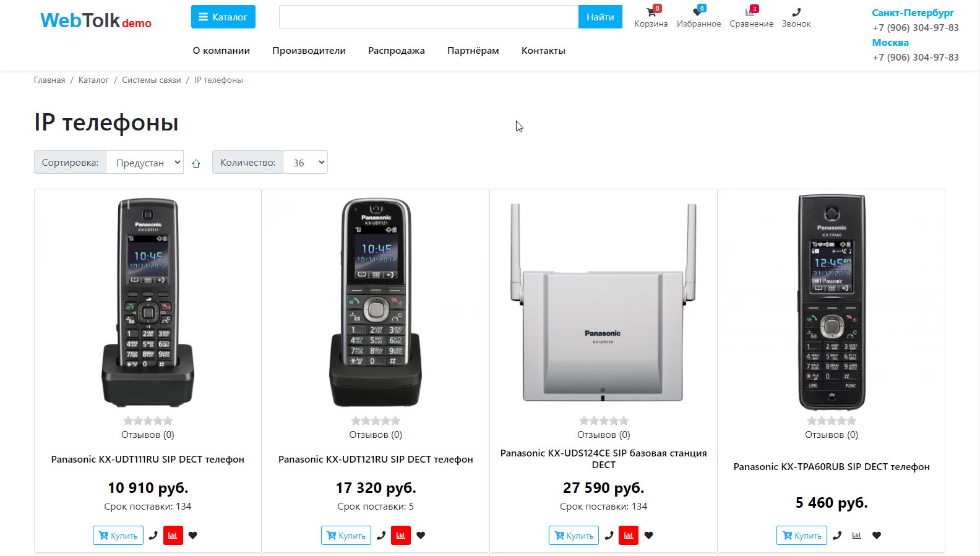
Task: Remove KX-UDT111RU from comparison (red chart)
Action: (173, 536)
